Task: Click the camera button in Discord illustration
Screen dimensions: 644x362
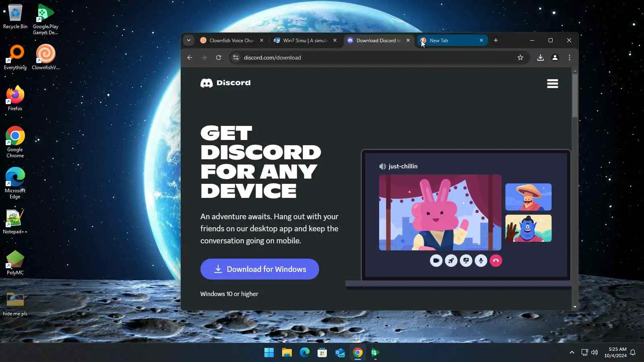Action: tap(436, 261)
